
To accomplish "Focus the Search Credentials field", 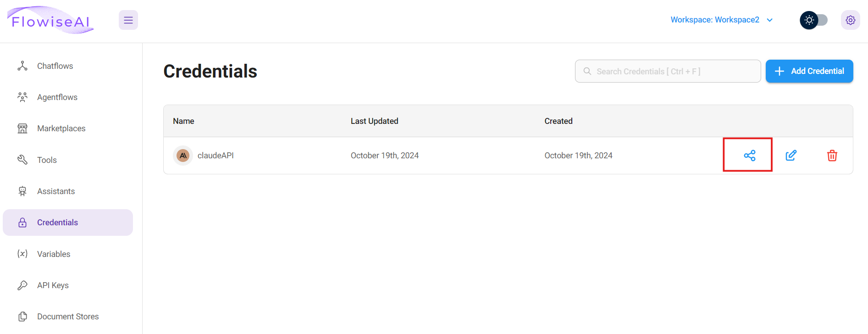I will tap(674, 71).
